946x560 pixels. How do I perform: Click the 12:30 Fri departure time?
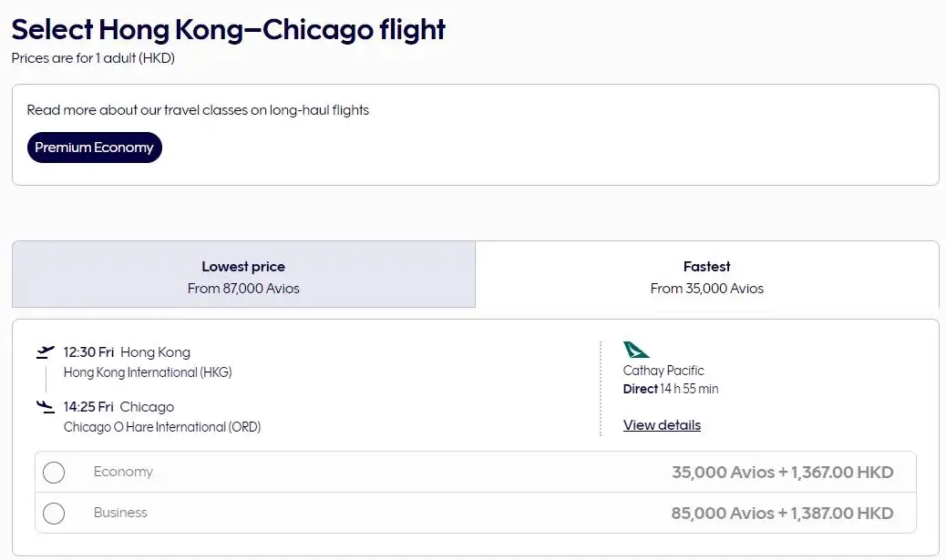tap(88, 352)
